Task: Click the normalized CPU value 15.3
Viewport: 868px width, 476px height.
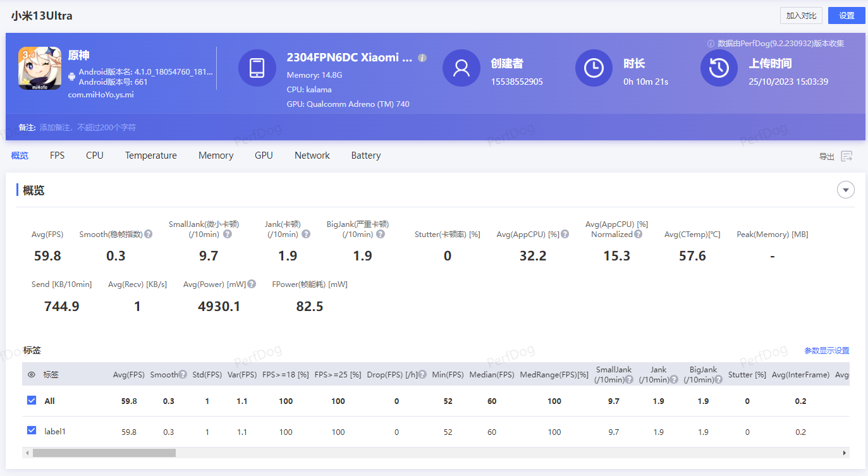Action: coord(616,256)
